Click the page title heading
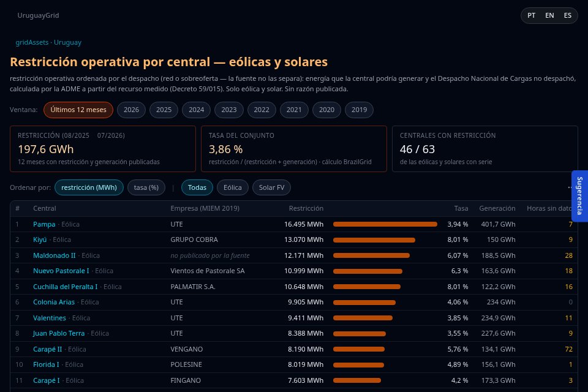 [169, 62]
